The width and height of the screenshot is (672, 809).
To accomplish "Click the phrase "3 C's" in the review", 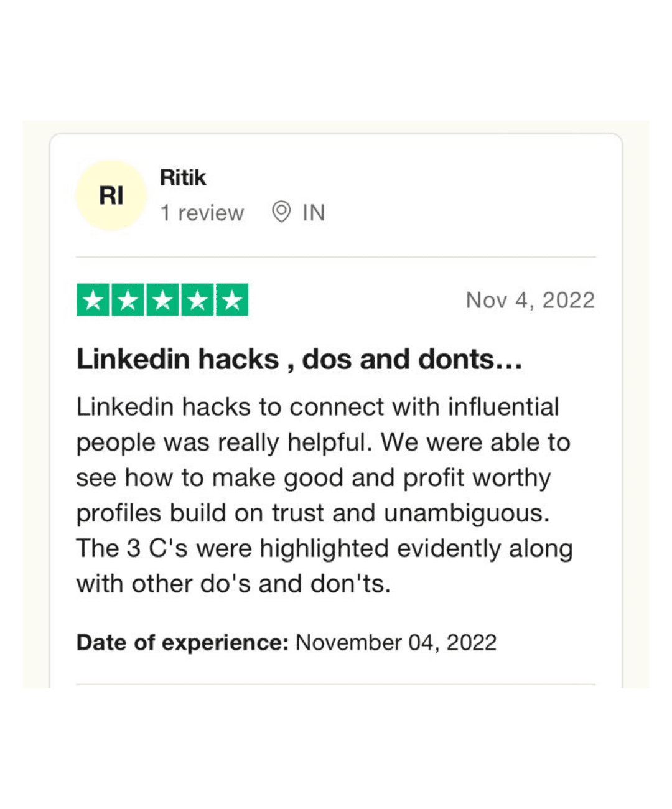I will (x=157, y=549).
